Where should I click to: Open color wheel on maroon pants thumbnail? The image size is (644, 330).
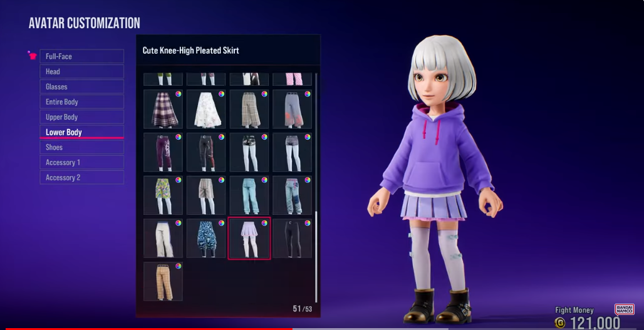coord(179,137)
